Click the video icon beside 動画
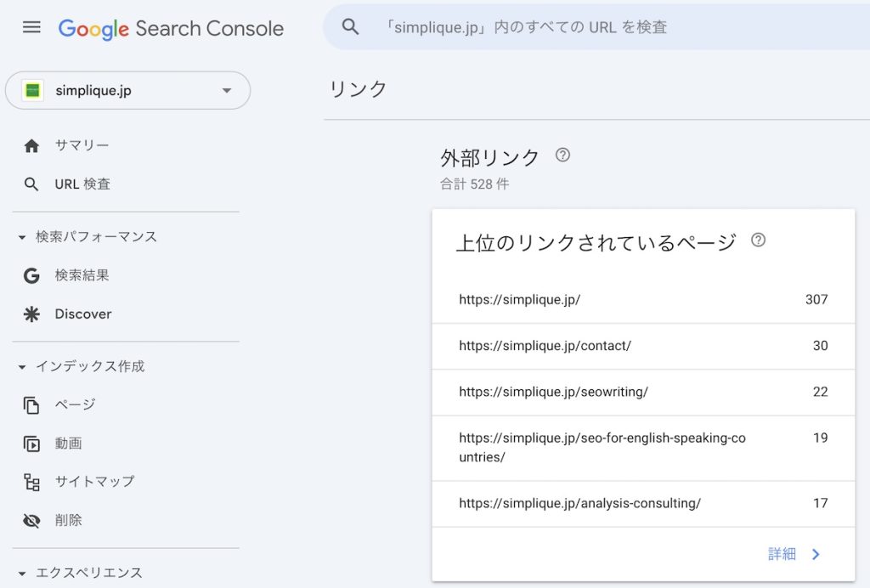The height and width of the screenshot is (588, 870). click(31, 444)
